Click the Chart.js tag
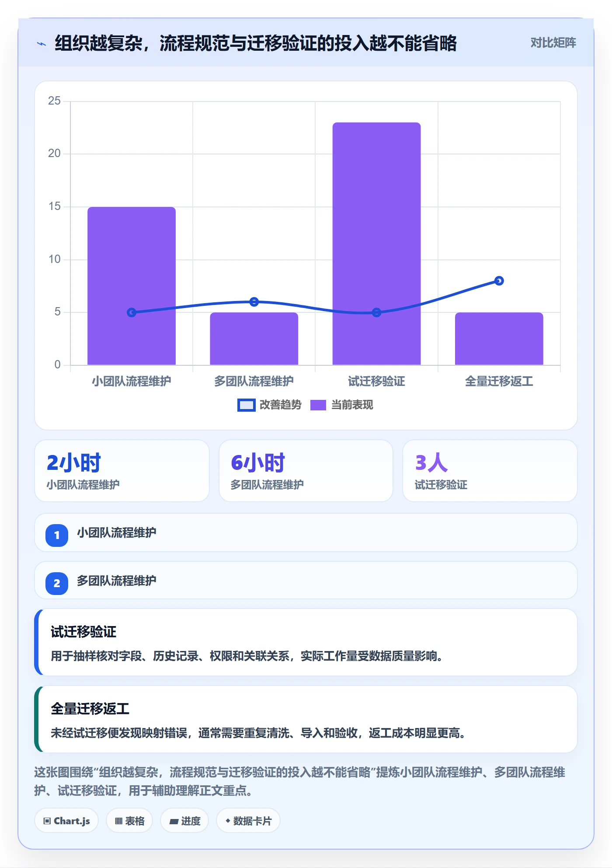Image resolution: width=612 pixels, height=868 pixels. coord(66,821)
